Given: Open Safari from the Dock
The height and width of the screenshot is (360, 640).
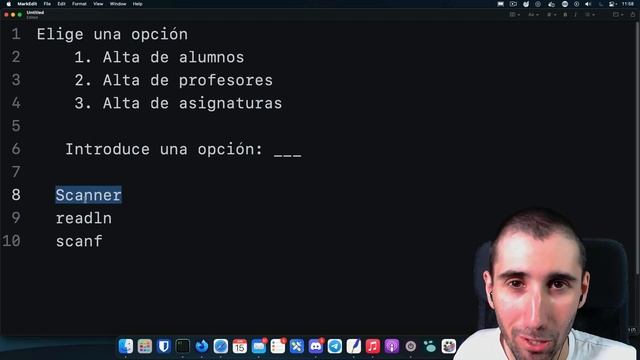Looking at the screenshot, I should pos(220,347).
